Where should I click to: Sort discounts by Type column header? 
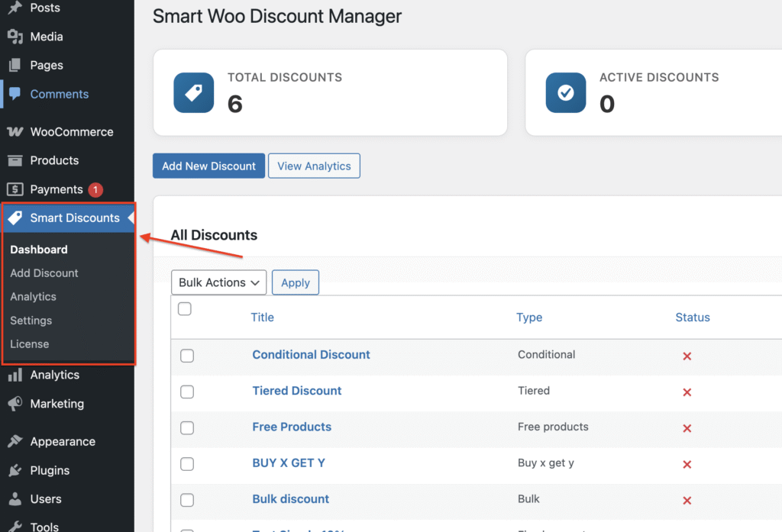(529, 318)
